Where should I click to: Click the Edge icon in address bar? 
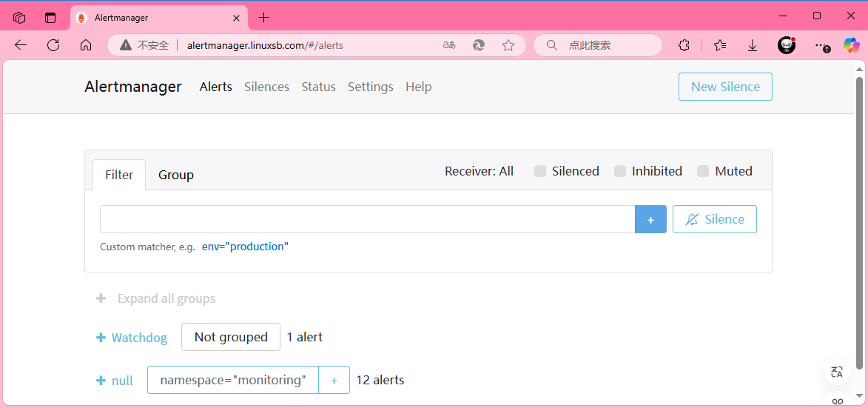pos(479,45)
